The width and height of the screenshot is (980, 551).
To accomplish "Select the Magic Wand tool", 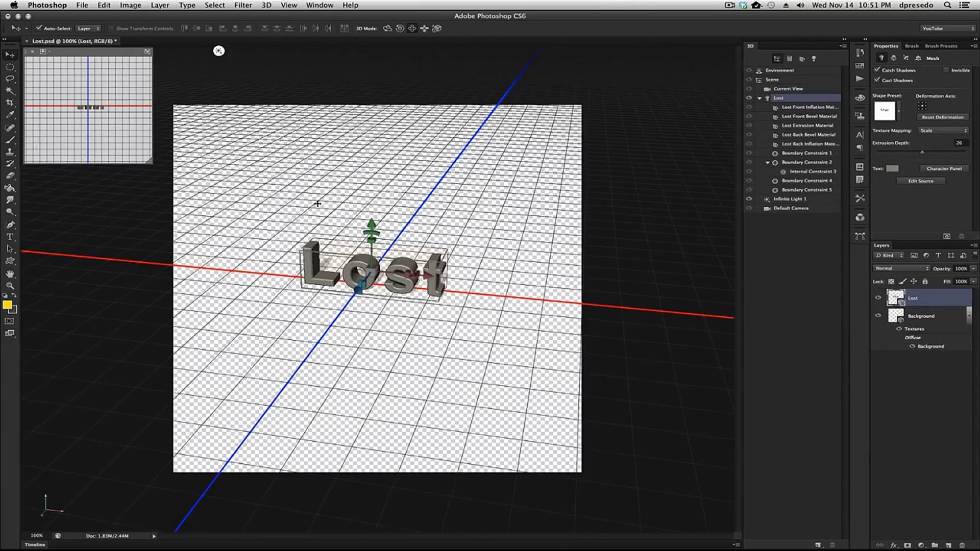I will pyautogui.click(x=10, y=91).
